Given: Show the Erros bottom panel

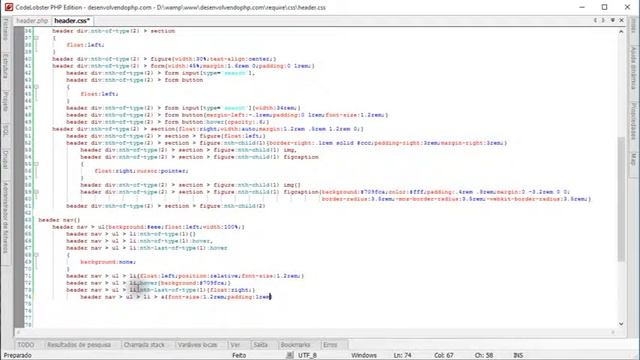Looking at the screenshot, I should coord(330,345).
